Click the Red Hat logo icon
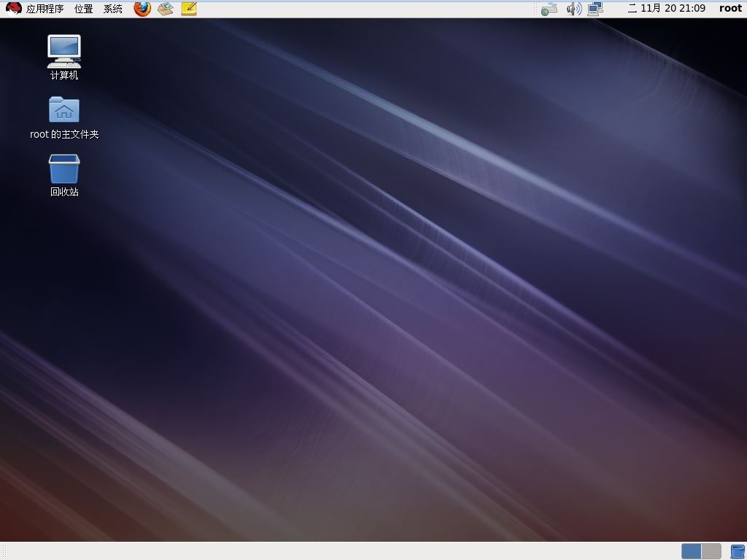This screenshot has height=560, width=747. [13, 9]
